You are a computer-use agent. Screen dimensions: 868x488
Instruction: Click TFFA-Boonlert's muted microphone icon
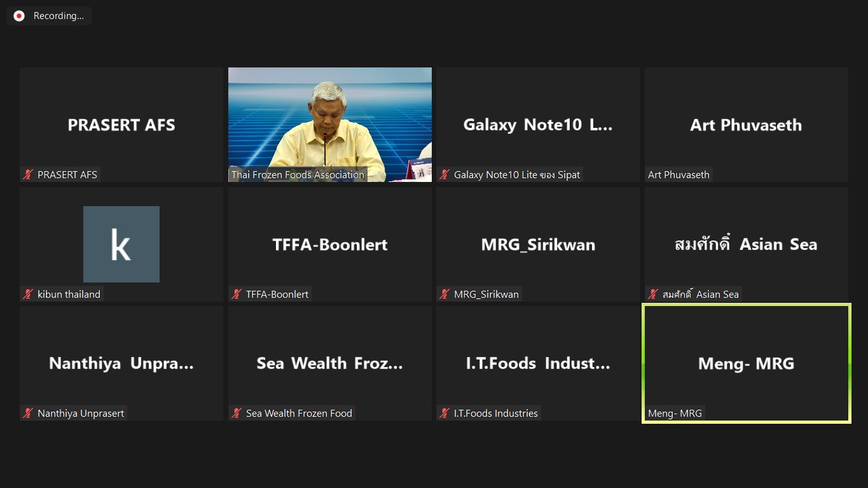(x=237, y=294)
